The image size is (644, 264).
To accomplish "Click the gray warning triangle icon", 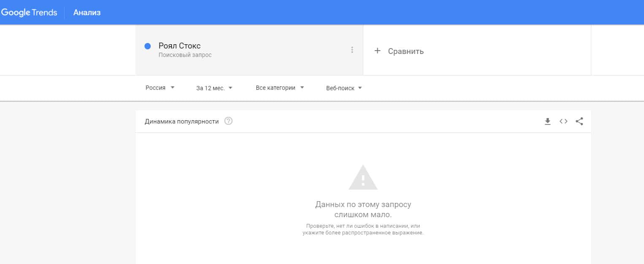I will click(x=363, y=178).
